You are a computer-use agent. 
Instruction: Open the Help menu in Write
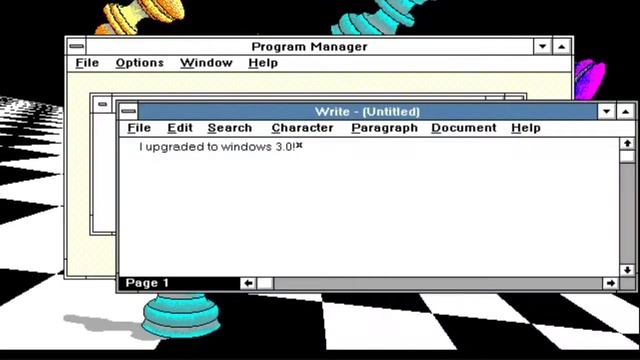pos(526,128)
